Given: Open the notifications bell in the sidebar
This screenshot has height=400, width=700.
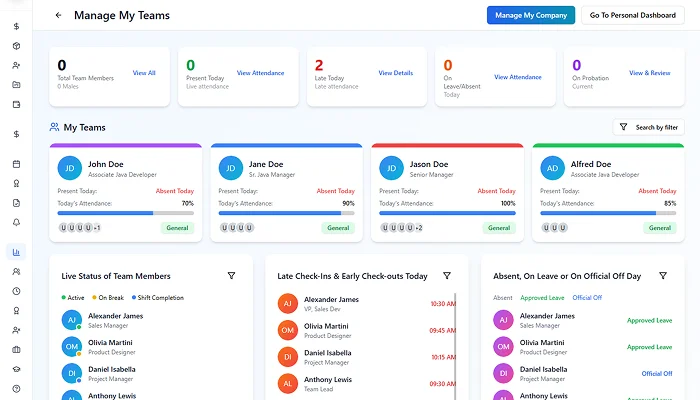Looking at the screenshot, I should pos(16,222).
